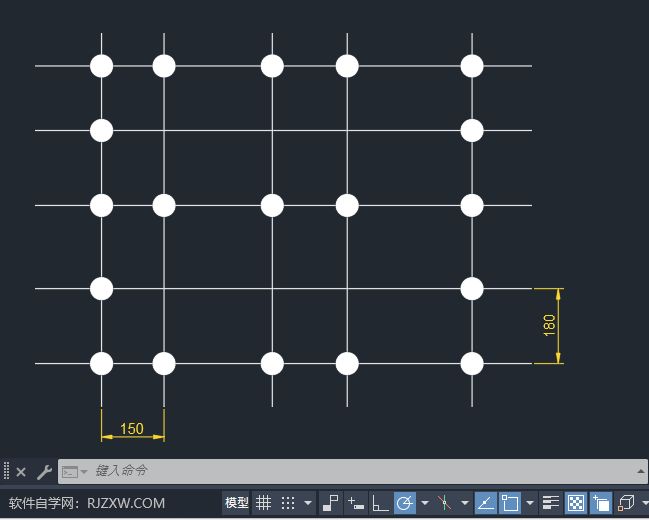
Task: Toggle snap mode dotted grid icon
Action: click(x=288, y=502)
